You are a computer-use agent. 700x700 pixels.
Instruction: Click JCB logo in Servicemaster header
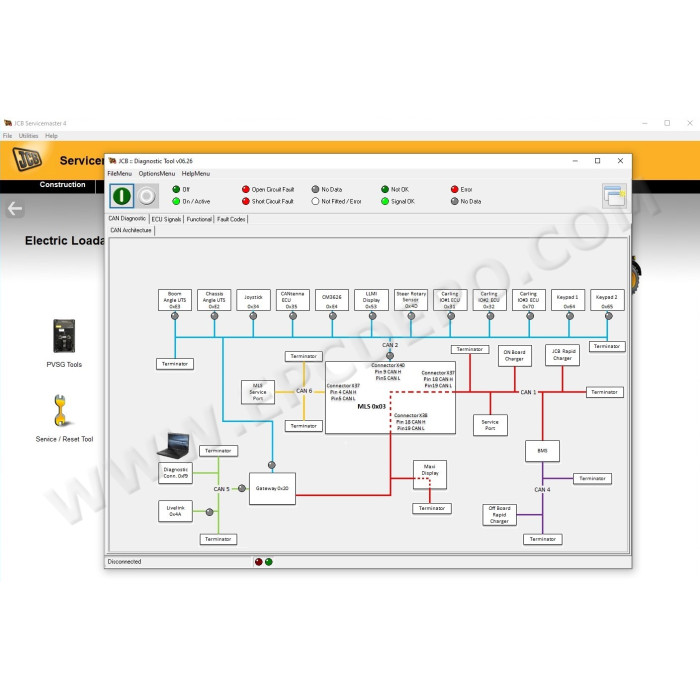click(x=27, y=160)
